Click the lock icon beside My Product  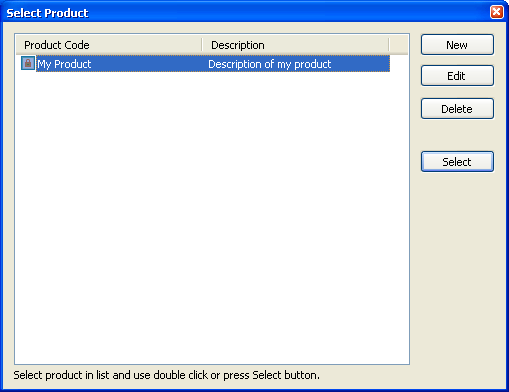pyautogui.click(x=28, y=63)
